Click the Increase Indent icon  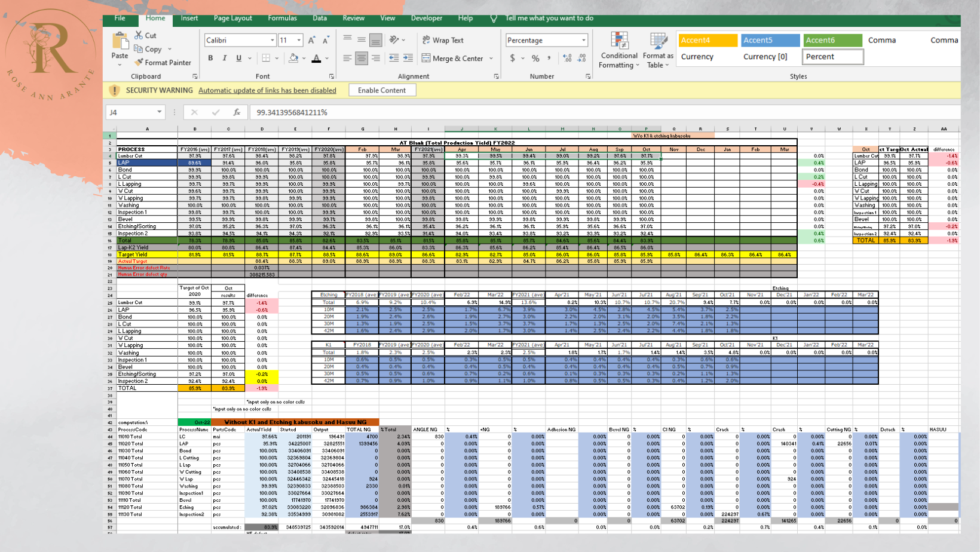coord(408,59)
